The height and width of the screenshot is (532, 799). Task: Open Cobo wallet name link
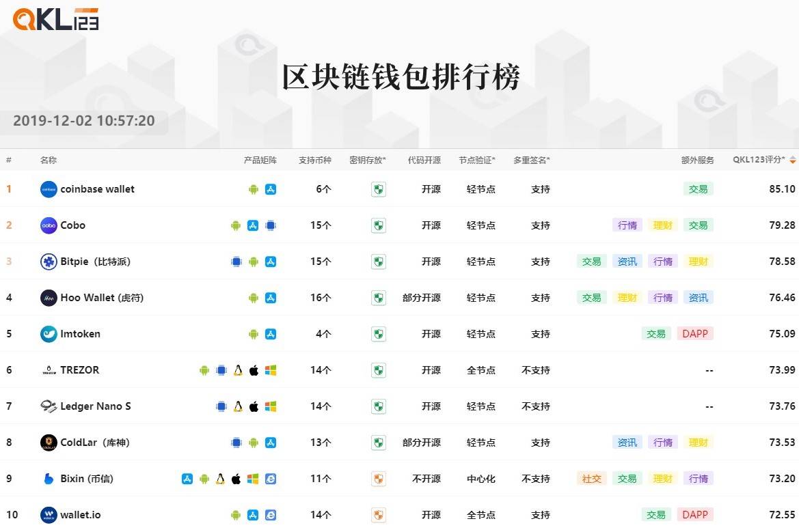[x=73, y=225]
